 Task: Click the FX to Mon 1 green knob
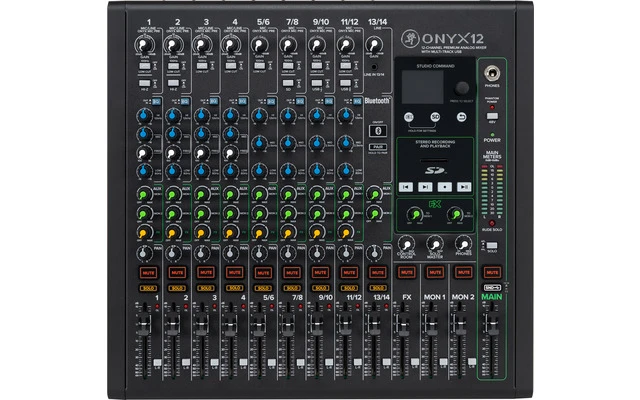click(x=415, y=214)
